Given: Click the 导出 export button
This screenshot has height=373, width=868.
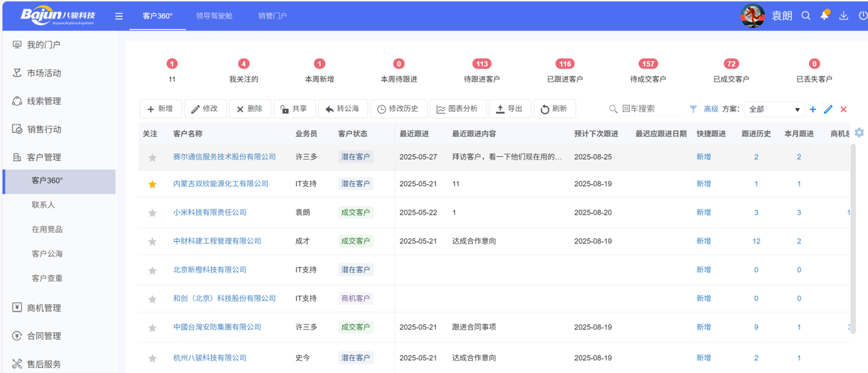Looking at the screenshot, I should pos(510,109).
